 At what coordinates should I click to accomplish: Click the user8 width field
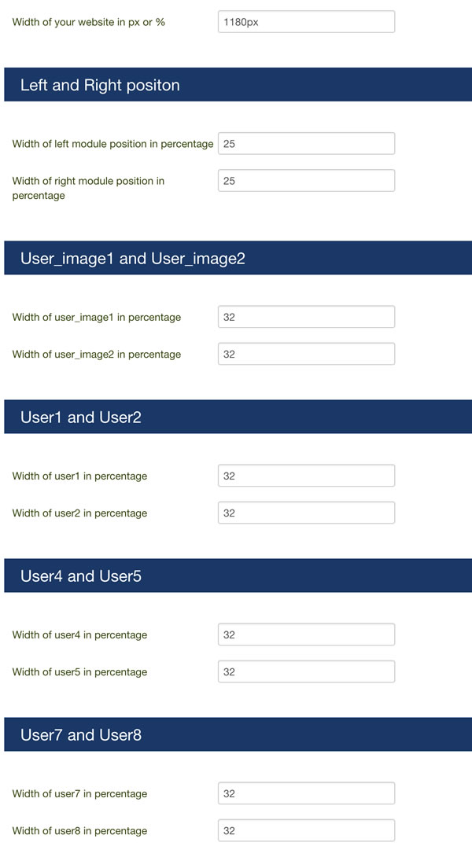tap(306, 831)
